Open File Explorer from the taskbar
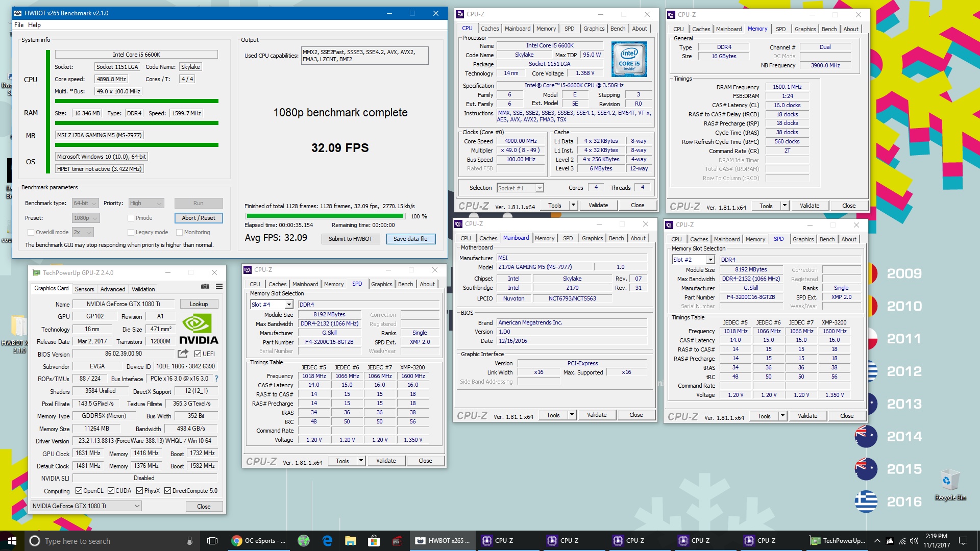Image resolution: width=980 pixels, height=551 pixels. (x=350, y=541)
